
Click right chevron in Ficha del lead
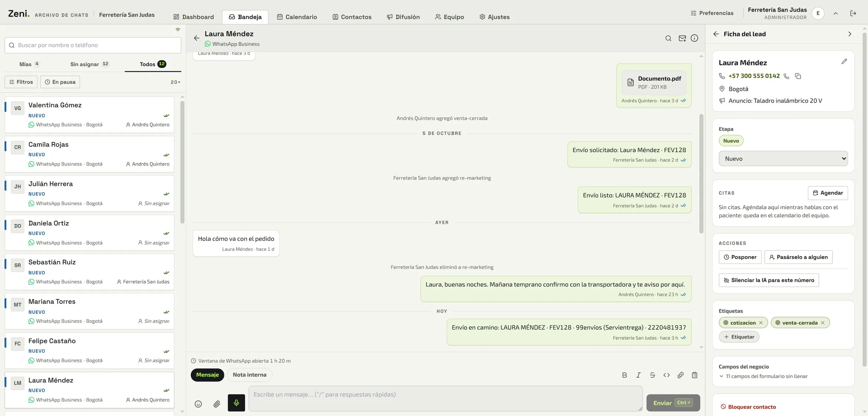pos(850,34)
